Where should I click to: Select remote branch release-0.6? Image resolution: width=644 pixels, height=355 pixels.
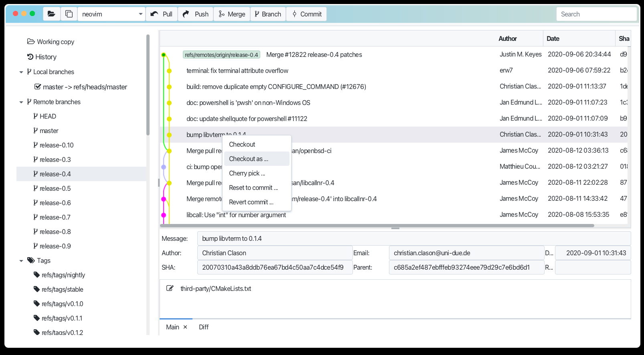pyautogui.click(x=52, y=203)
